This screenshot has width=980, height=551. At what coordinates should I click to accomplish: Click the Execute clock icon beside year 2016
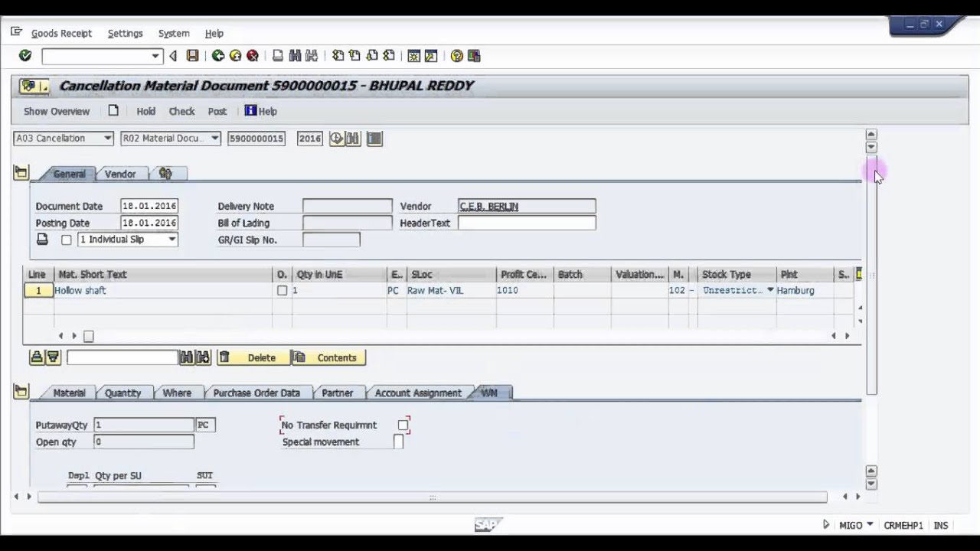(336, 139)
